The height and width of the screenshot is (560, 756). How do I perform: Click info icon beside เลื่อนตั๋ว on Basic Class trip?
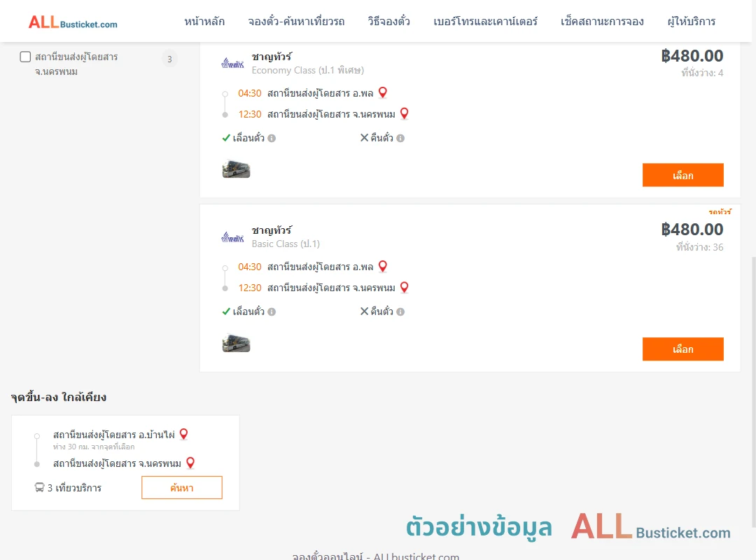click(272, 312)
